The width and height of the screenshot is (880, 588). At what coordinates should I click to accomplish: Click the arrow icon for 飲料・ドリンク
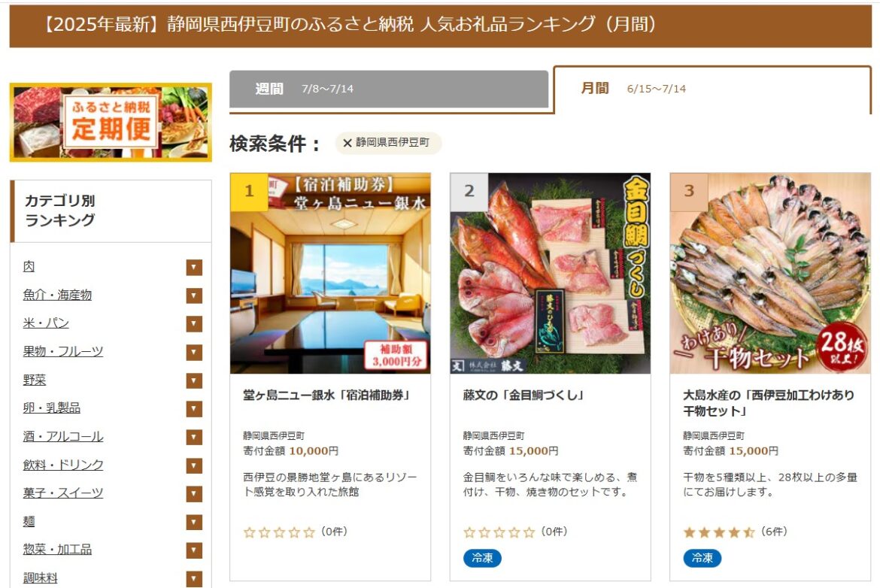point(194,465)
